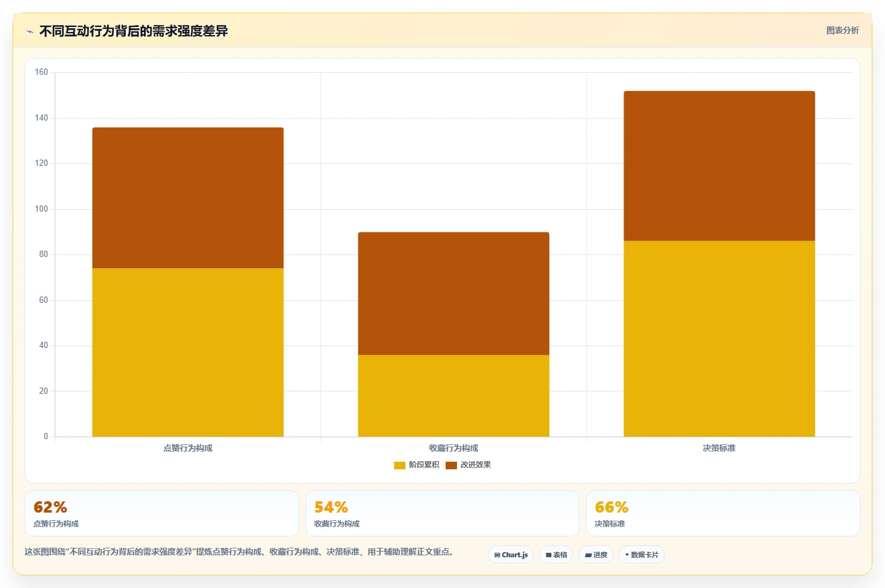885x588 pixels.
Task: Open the 62% 点赞行为构成 card
Action: 162,513
